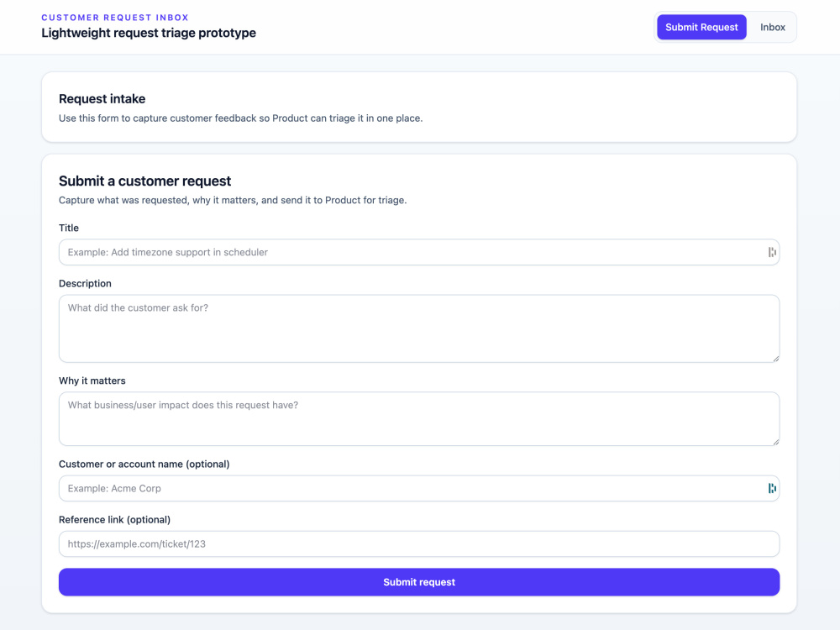Click the 'CUSTOMER REQUEST INBOX' label
The height and width of the screenshot is (630, 840).
[115, 18]
